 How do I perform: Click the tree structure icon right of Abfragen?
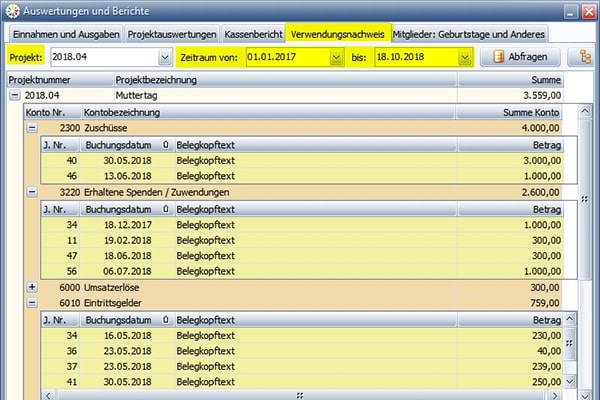point(577,57)
